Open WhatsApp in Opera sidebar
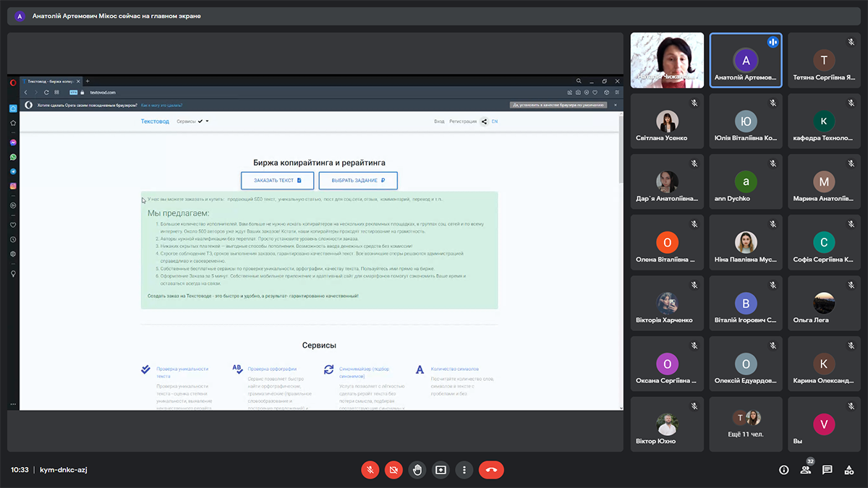The width and height of the screenshot is (868, 488). point(13,157)
